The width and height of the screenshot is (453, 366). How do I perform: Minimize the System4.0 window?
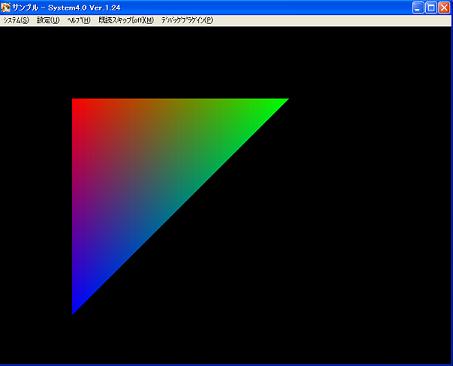pyautogui.click(x=418, y=7)
